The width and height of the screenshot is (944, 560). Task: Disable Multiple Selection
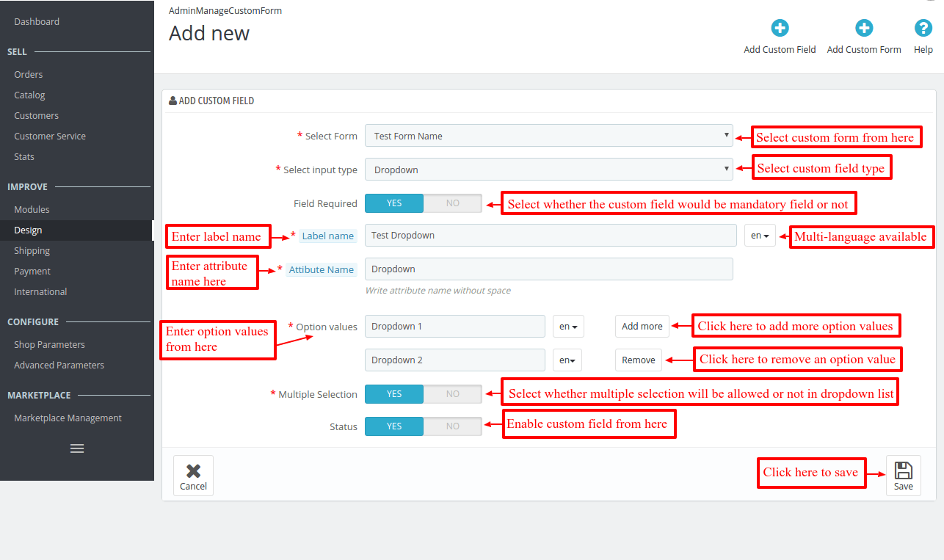[x=453, y=394]
